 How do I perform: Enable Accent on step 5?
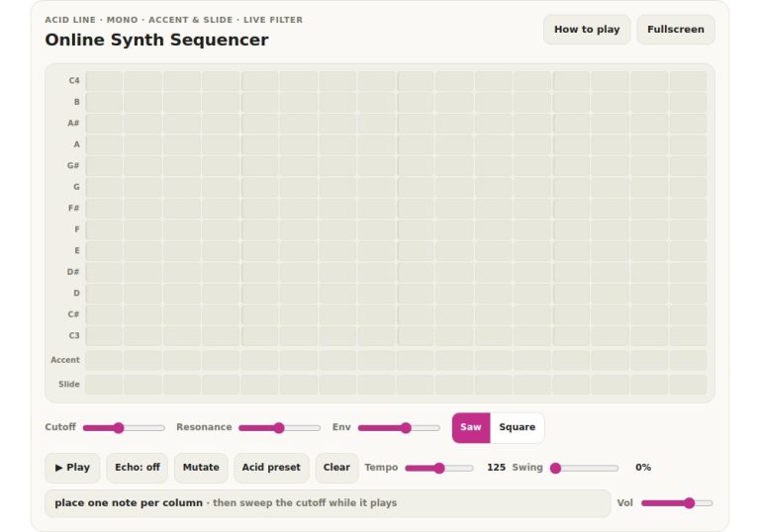point(260,361)
